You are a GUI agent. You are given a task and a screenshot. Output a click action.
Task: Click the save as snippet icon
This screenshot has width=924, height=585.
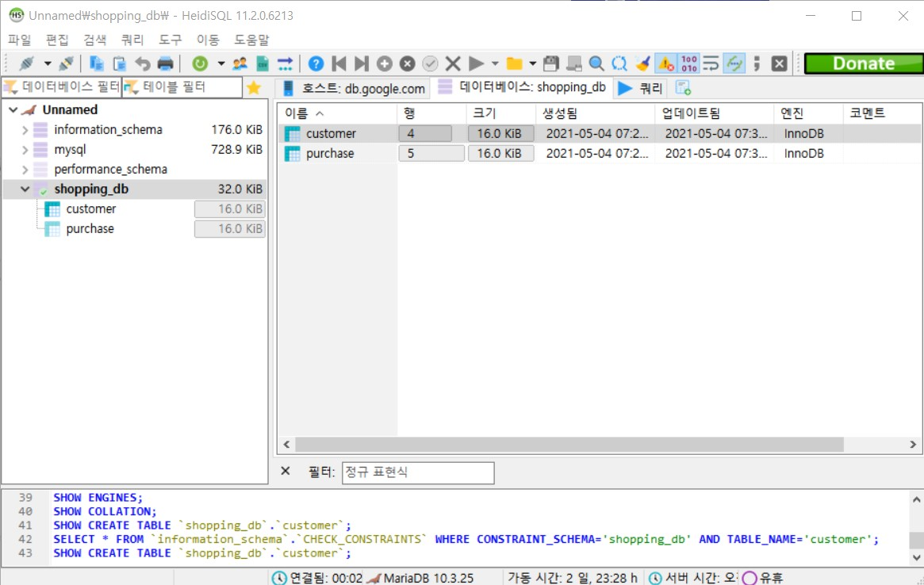[x=573, y=63]
